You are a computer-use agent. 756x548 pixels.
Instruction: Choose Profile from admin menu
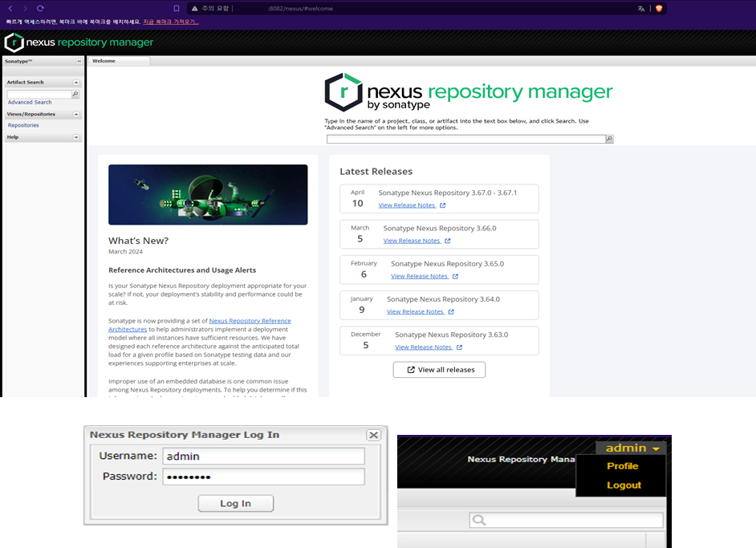(623, 466)
